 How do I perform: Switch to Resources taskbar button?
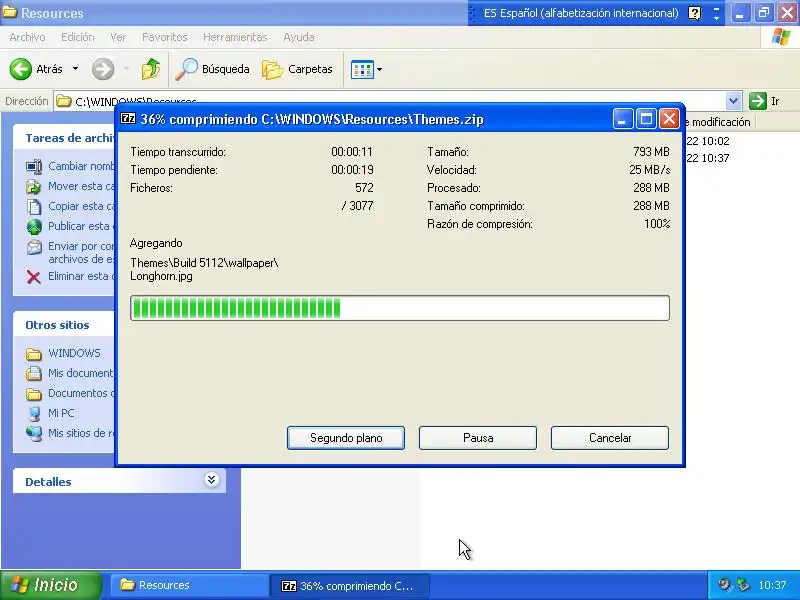click(x=187, y=585)
